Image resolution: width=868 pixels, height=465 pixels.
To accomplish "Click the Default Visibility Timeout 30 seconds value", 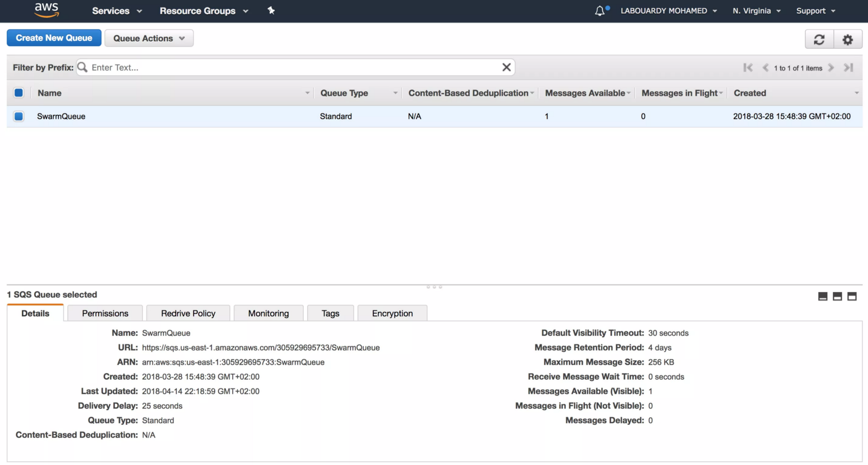I will point(668,333).
